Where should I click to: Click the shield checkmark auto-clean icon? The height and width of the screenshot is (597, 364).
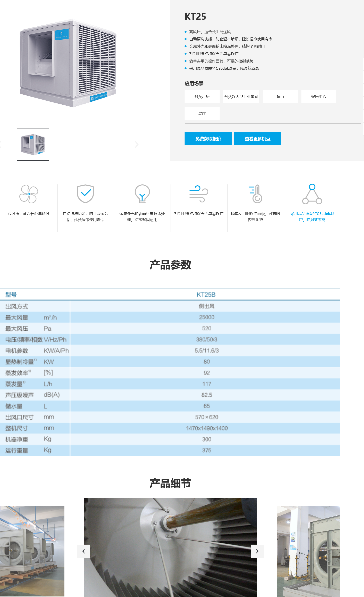pyautogui.click(x=85, y=194)
